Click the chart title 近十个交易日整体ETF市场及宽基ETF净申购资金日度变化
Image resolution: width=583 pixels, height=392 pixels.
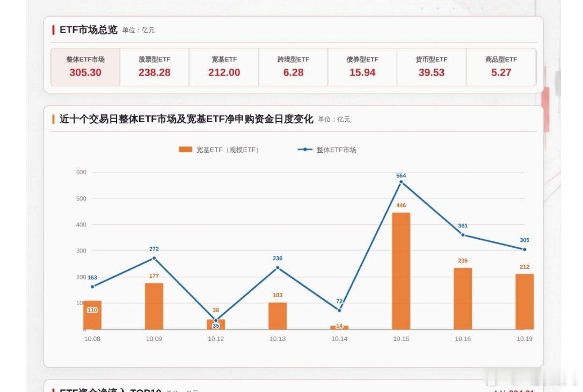(186, 119)
